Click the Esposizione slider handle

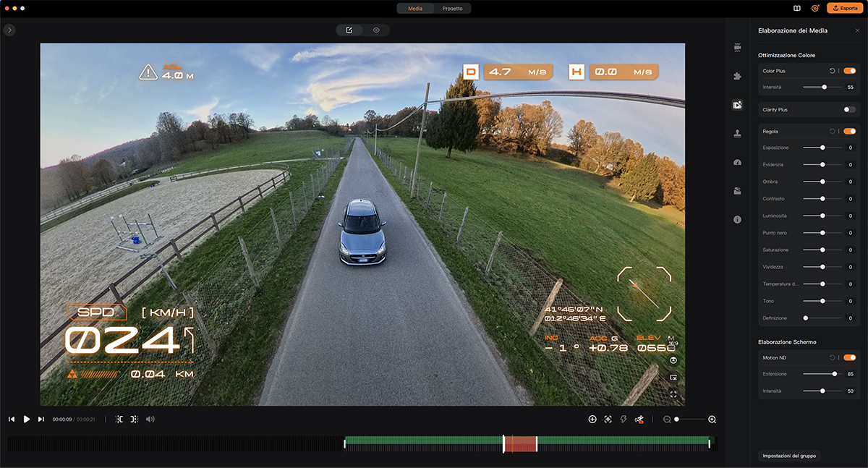point(823,148)
